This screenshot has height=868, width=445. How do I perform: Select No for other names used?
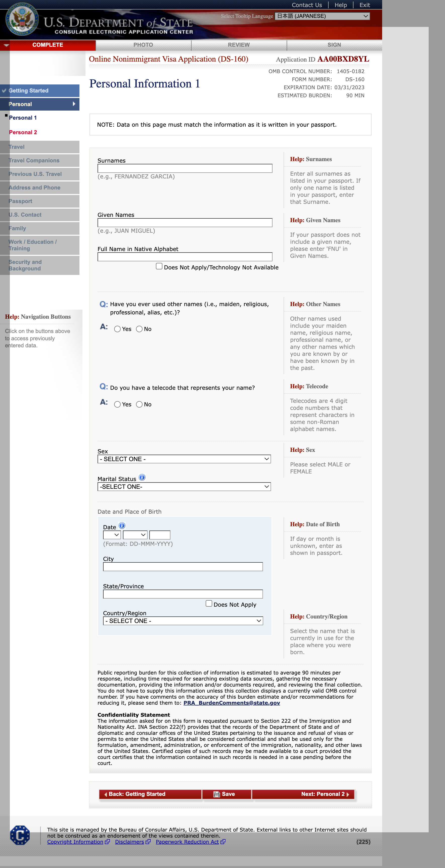pyautogui.click(x=139, y=329)
